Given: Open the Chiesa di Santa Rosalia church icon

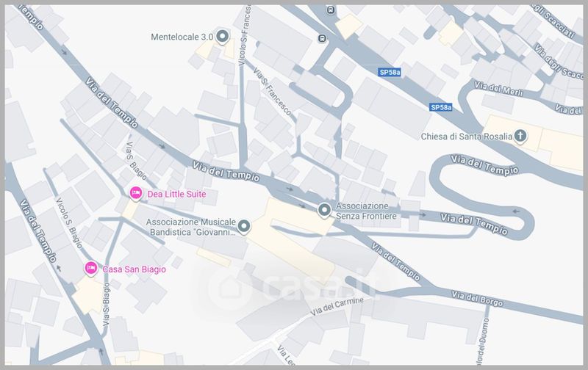Looking at the screenshot, I should 520,136.
